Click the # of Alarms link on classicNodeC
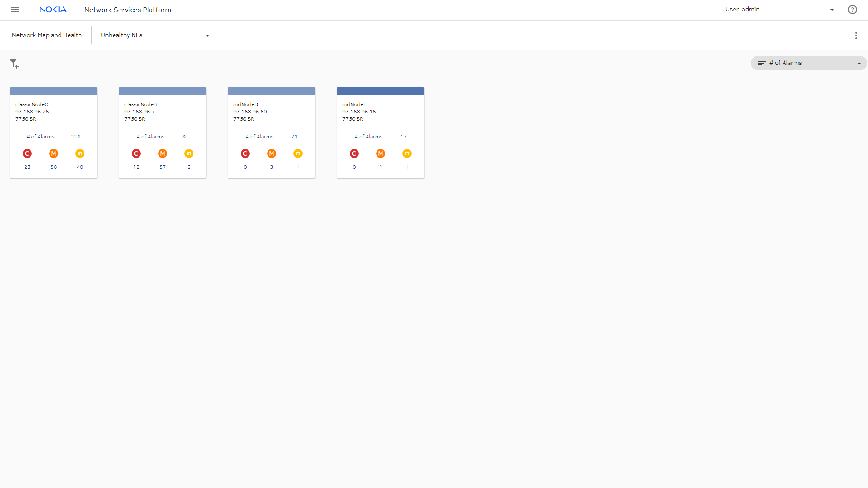This screenshot has width=868, height=488. (40, 137)
